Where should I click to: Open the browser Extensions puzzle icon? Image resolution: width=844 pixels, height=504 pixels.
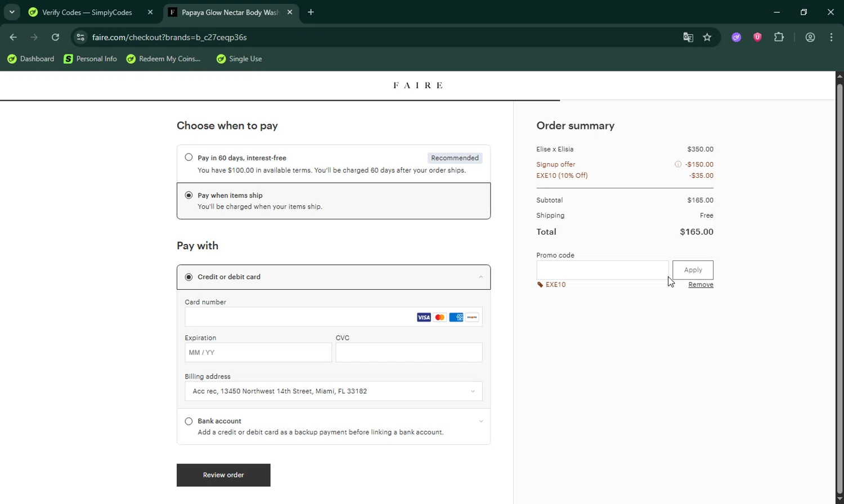[x=779, y=37]
